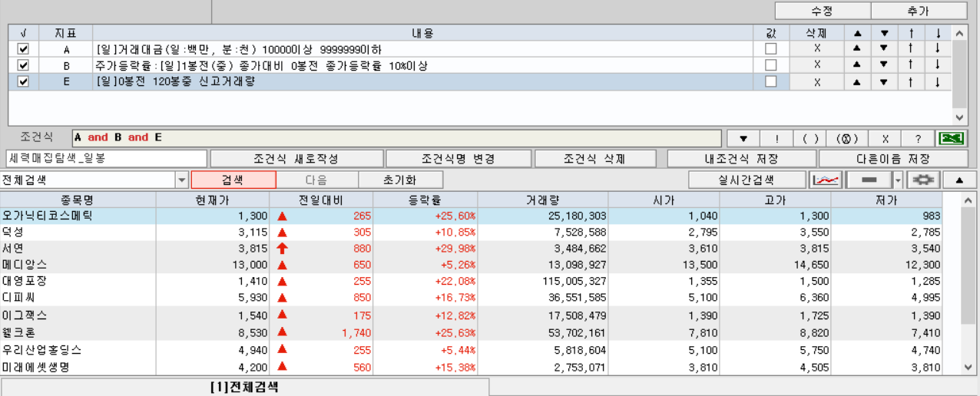
Task: Open the settings gear icon in results toolbar
Action: coord(922,180)
